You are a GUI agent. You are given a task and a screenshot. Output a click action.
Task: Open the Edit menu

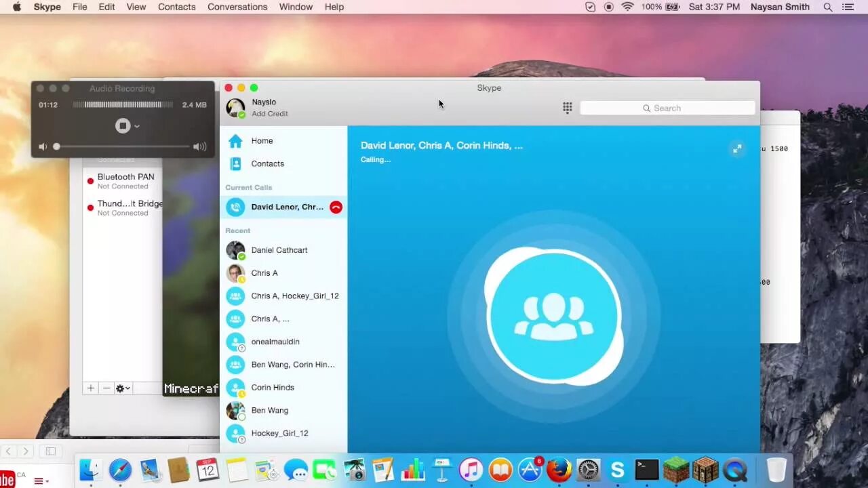(106, 7)
